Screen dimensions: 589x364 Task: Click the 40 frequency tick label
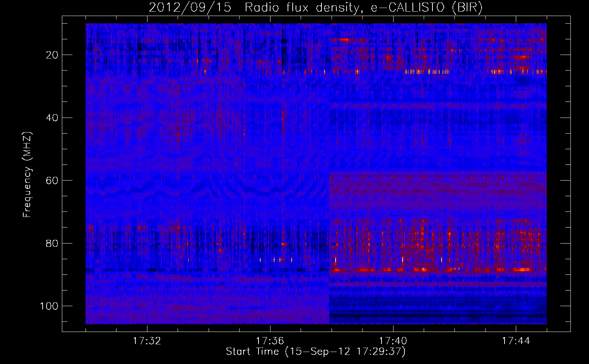[x=52, y=118]
